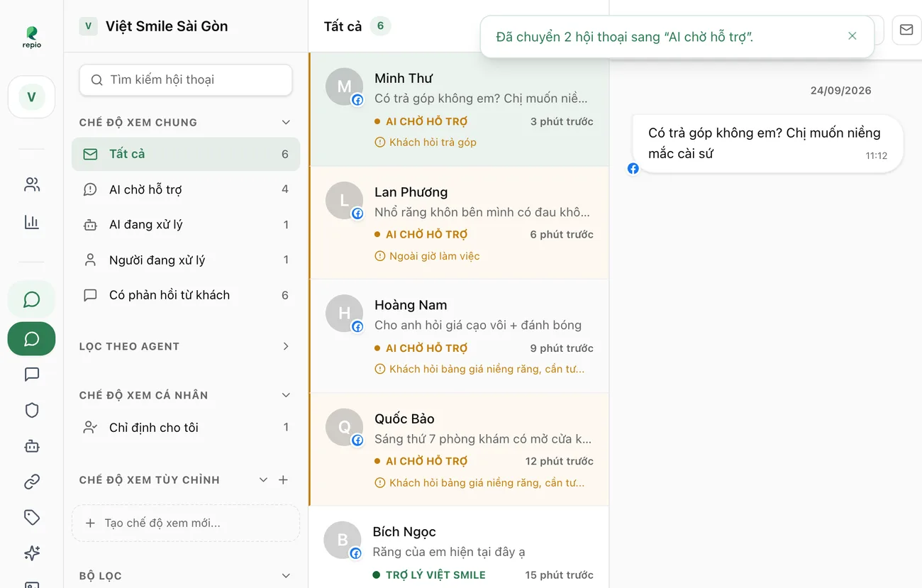The image size is (922, 588).
Task: Open the square message icon in rail
Action: tap(32, 375)
